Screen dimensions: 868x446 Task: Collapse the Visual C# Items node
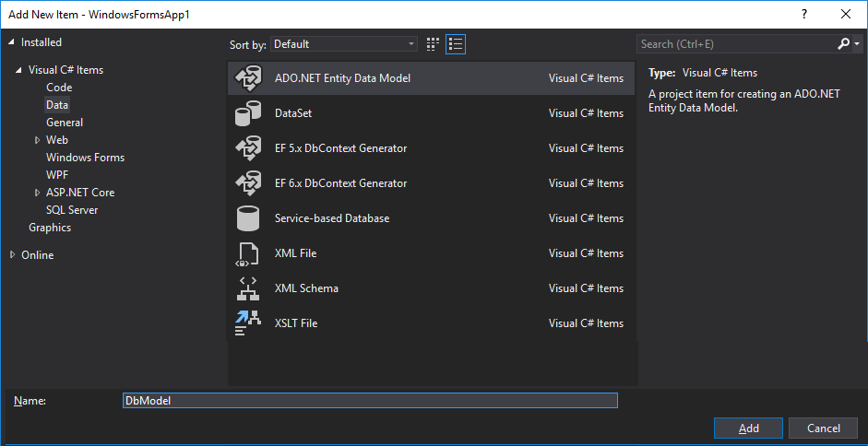(x=18, y=70)
